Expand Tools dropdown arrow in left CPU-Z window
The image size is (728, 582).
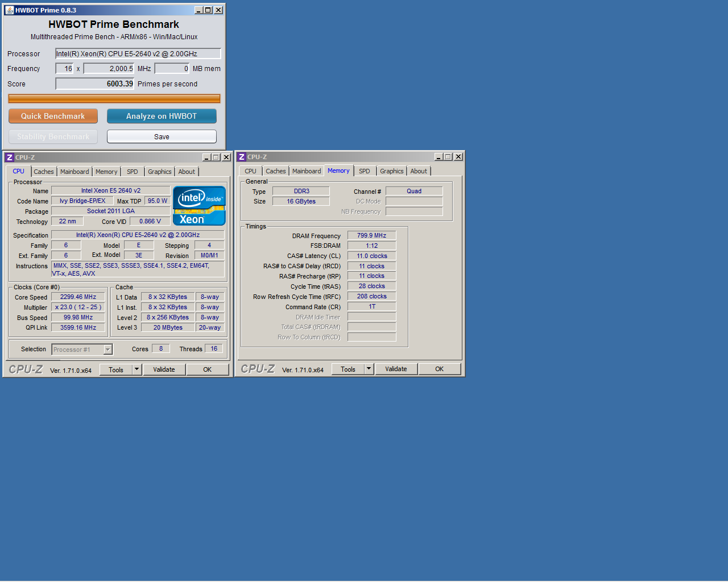136,369
